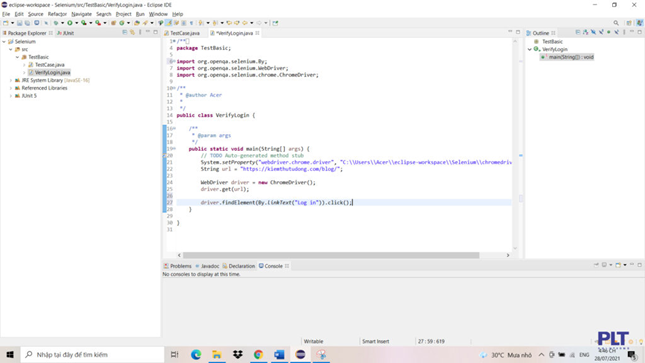Click the Run Last Tool red toolbox icon
Screen dimensions: 645x363
pyautogui.click(x=98, y=23)
